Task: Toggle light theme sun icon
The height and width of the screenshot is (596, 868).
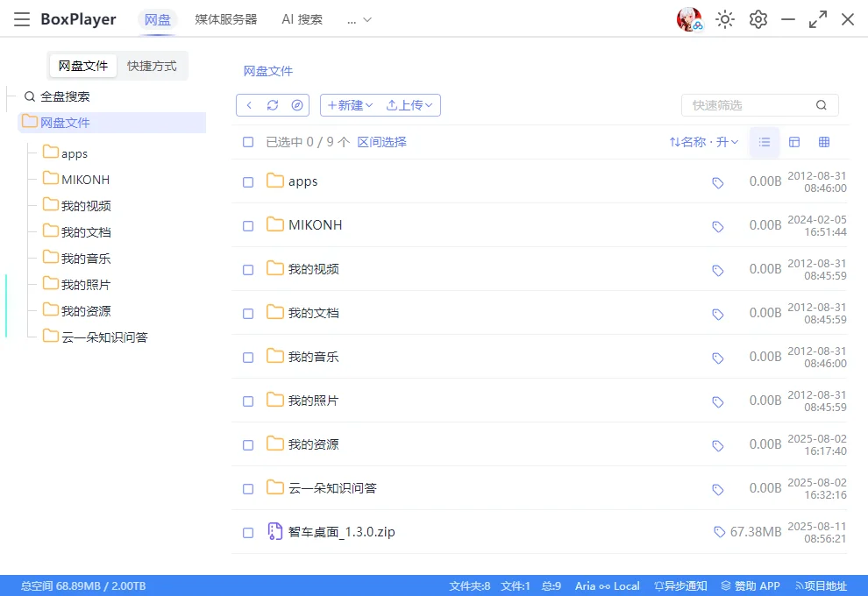Action: click(724, 19)
